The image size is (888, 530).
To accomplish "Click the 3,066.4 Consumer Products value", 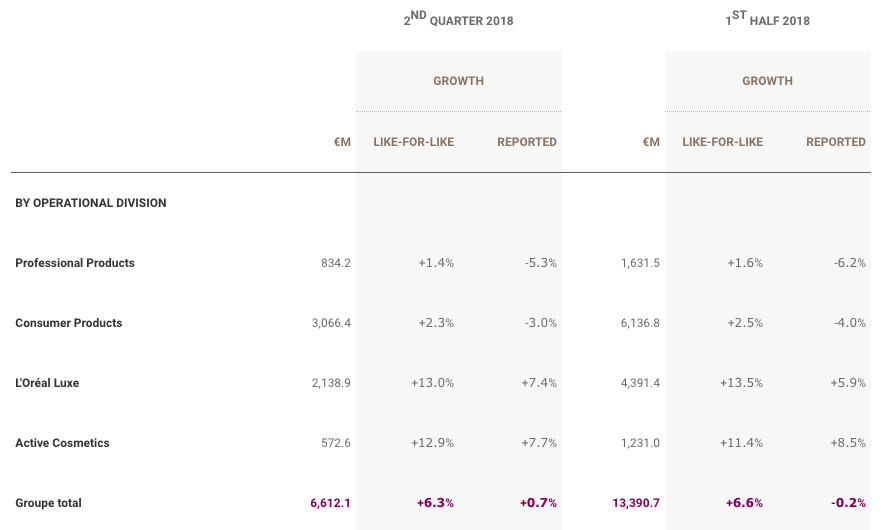I will [x=331, y=323].
